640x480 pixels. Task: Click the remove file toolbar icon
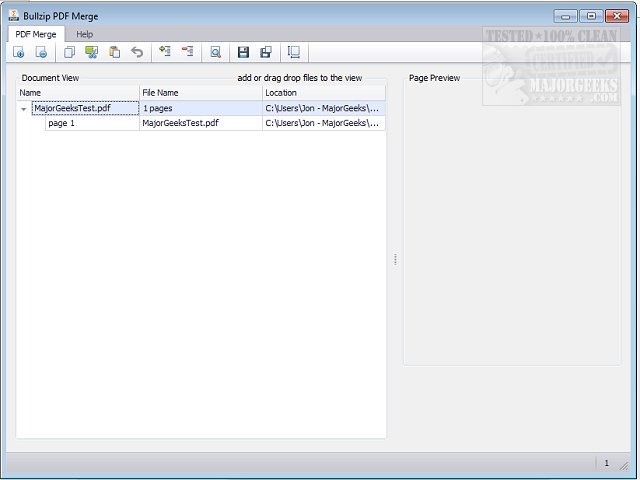point(41,52)
